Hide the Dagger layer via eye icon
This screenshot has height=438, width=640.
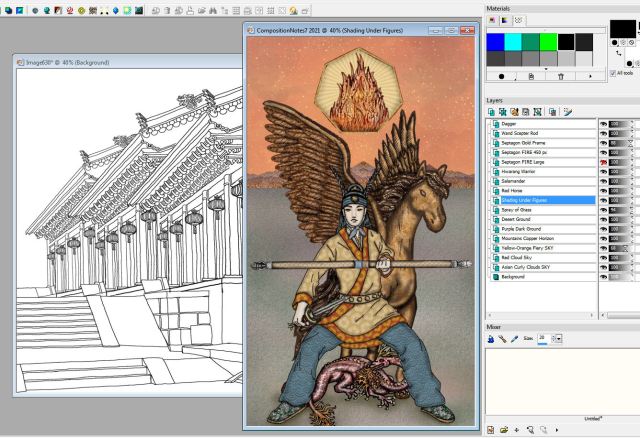tap(603, 123)
